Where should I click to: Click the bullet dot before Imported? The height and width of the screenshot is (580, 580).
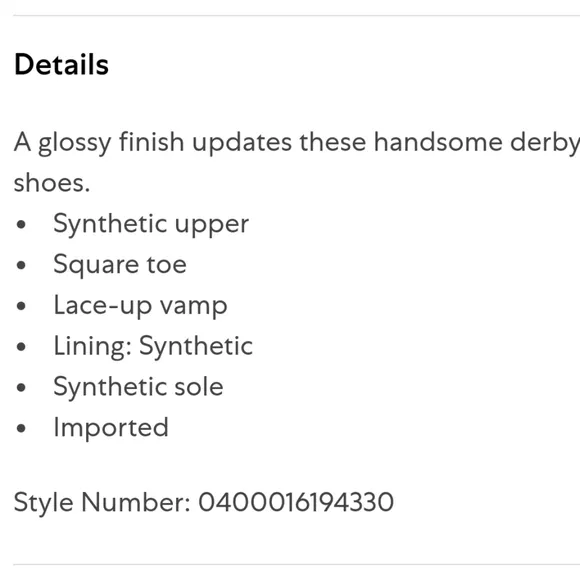pos(21,428)
